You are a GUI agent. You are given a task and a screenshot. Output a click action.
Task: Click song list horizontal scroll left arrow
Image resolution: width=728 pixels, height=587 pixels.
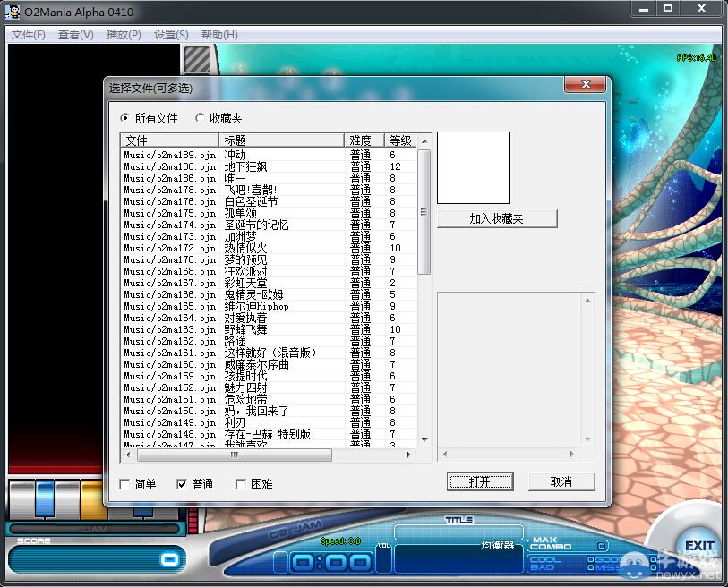[127, 455]
